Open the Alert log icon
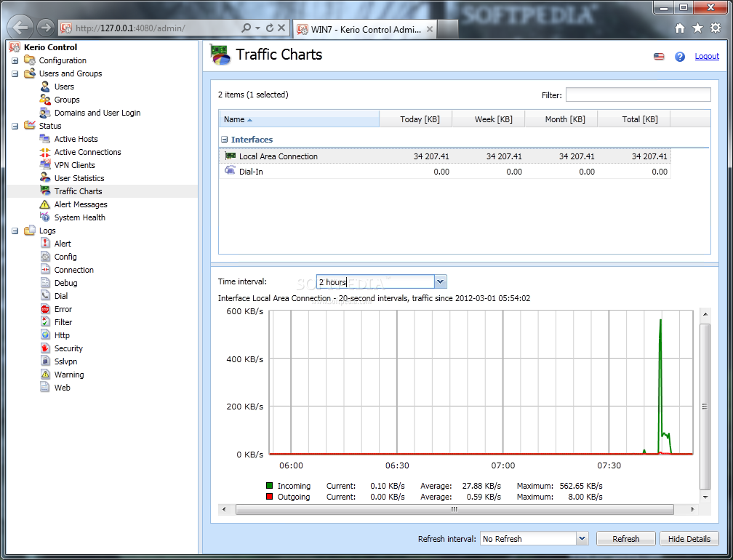Screen dimensions: 733x560 45,244
